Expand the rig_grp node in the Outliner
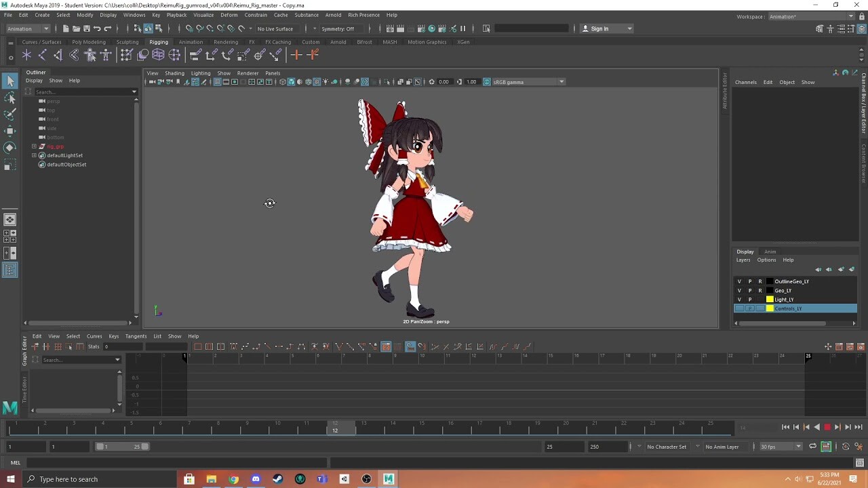 (33, 146)
